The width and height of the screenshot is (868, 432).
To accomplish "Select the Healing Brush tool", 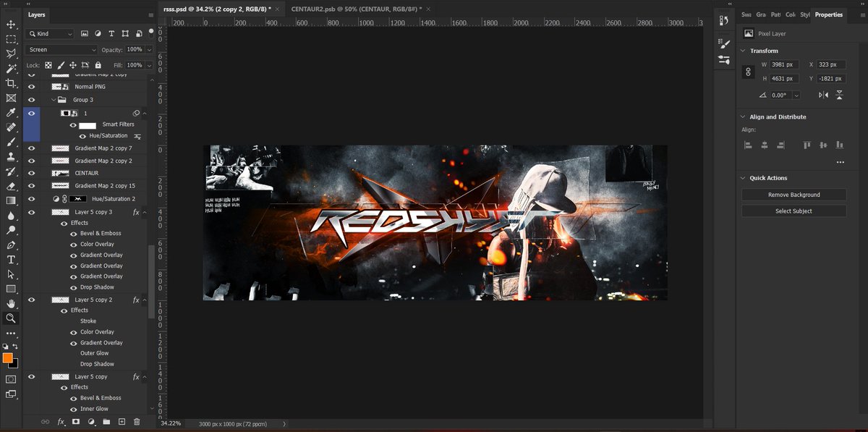I will [x=11, y=127].
